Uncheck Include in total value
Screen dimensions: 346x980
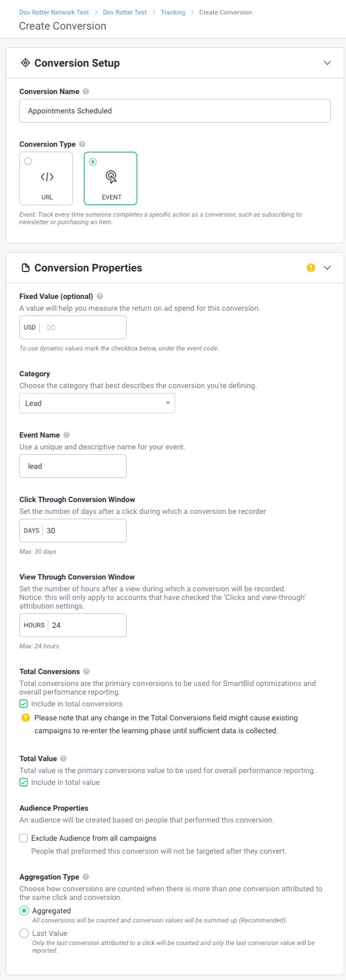tap(24, 782)
